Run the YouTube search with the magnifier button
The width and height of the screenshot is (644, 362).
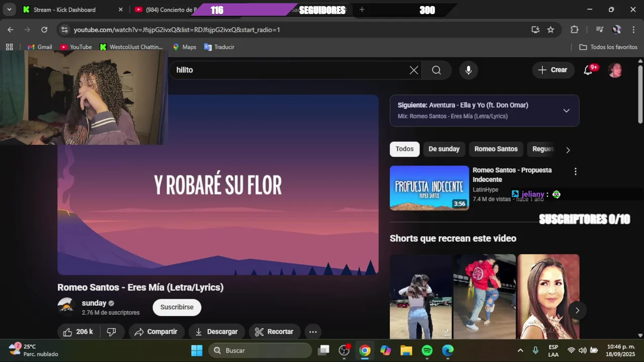436,70
